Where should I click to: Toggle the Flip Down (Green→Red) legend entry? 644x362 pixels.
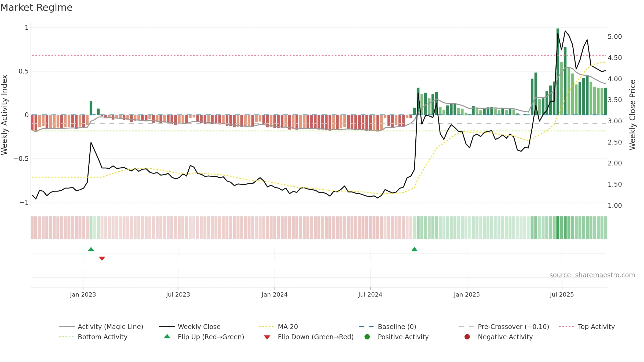[x=309, y=337]
